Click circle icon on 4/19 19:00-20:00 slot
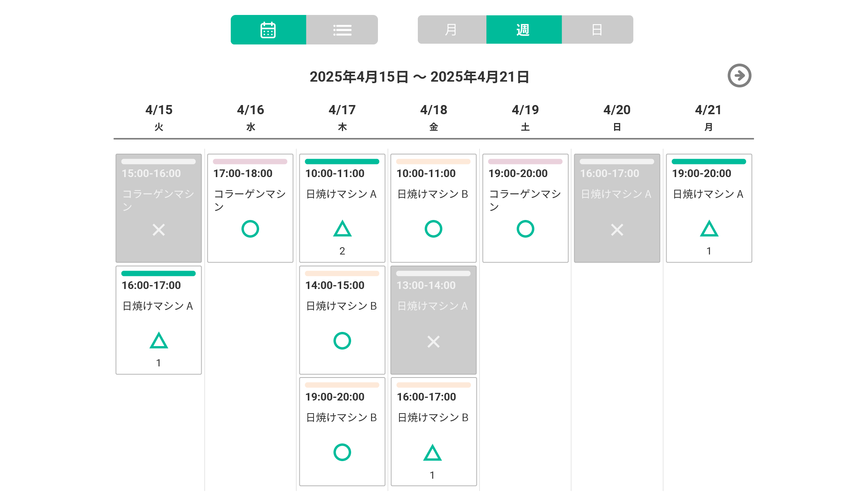This screenshot has height=504, width=859. (525, 229)
